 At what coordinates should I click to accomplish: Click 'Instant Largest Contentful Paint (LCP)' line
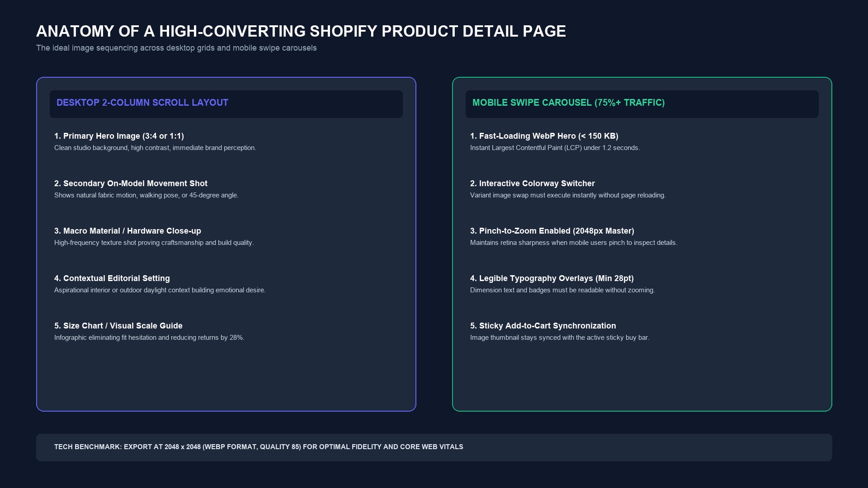(x=555, y=148)
